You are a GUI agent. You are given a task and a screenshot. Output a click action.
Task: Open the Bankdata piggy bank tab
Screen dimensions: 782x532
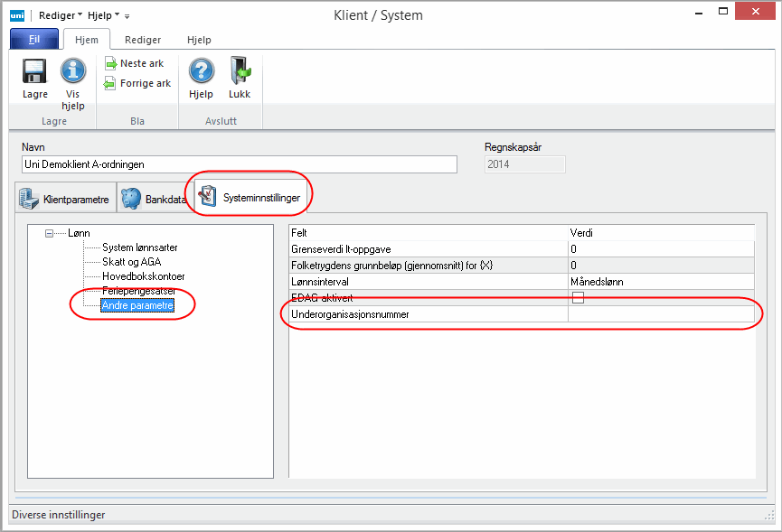(153, 199)
